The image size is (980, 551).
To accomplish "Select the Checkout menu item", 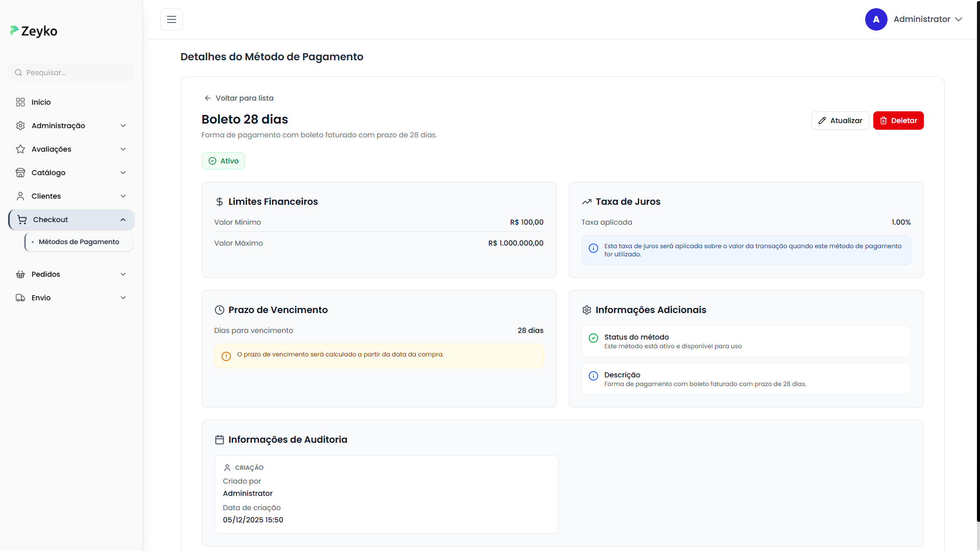I will point(51,220).
